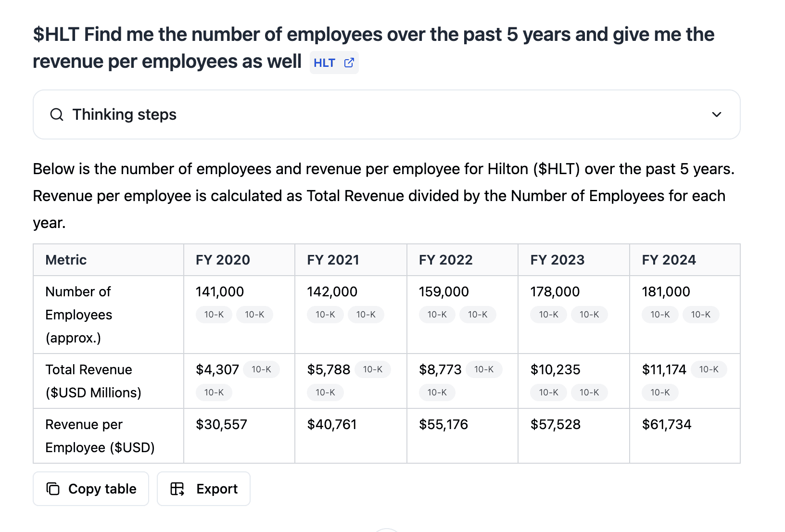Open 10-K citation beside $5,788
This screenshot has height=532, width=785.
tap(373, 369)
